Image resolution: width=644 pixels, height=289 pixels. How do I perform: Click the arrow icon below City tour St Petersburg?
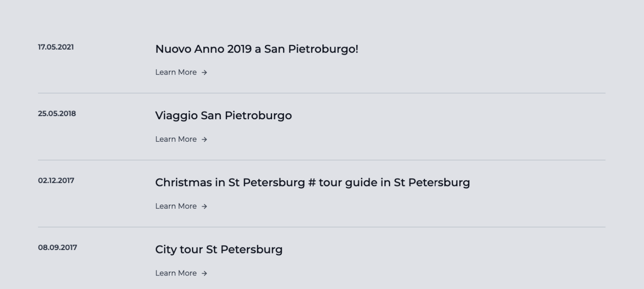[205, 273]
